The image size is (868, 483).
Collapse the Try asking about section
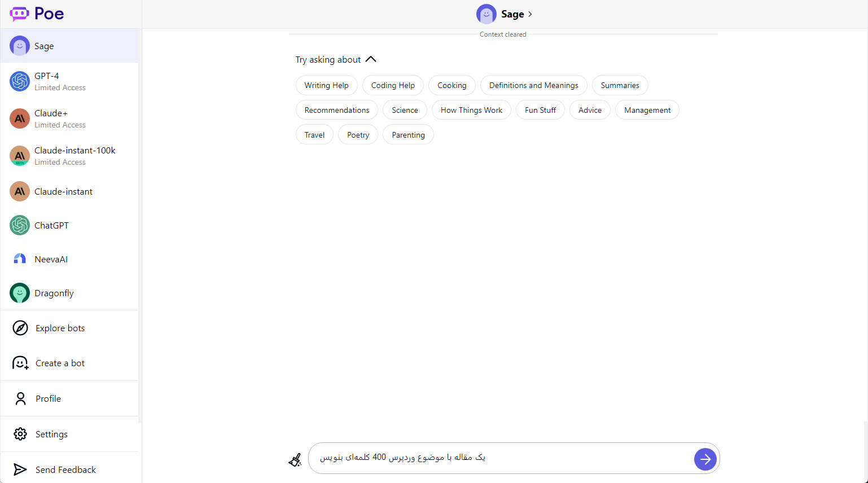pos(371,59)
